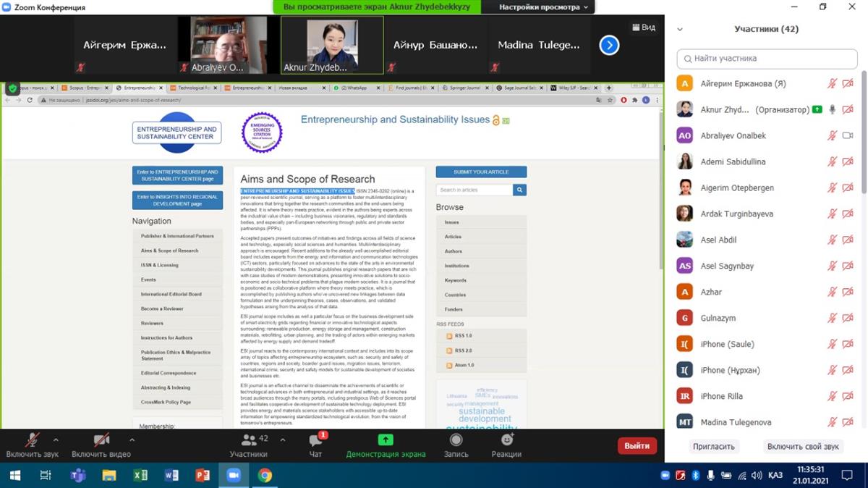Open PowerPoint from the taskbar
Image resolution: width=868 pixels, height=488 pixels.
(203, 475)
